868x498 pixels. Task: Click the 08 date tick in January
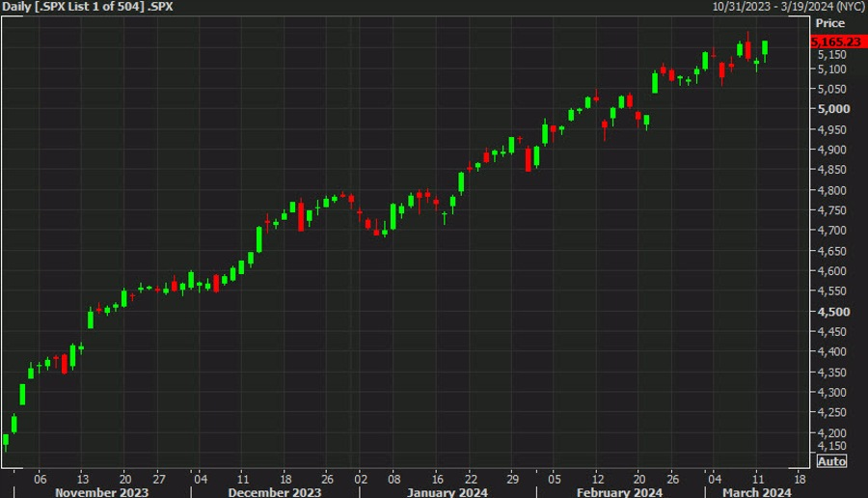point(394,479)
